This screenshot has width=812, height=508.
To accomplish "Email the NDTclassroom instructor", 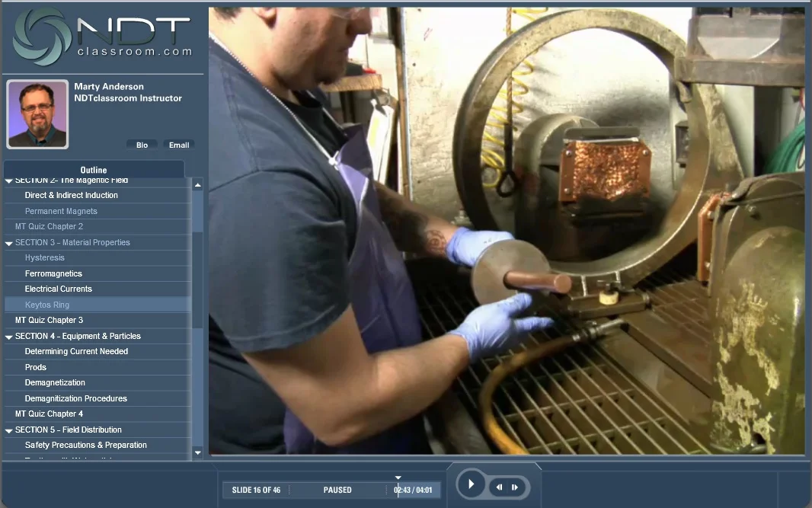I will click(179, 145).
